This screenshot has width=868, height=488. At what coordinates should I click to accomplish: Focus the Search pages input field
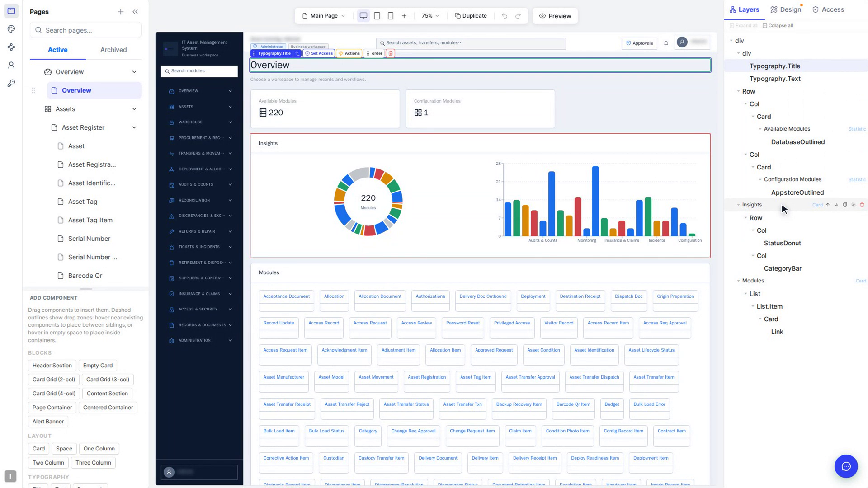86,30
